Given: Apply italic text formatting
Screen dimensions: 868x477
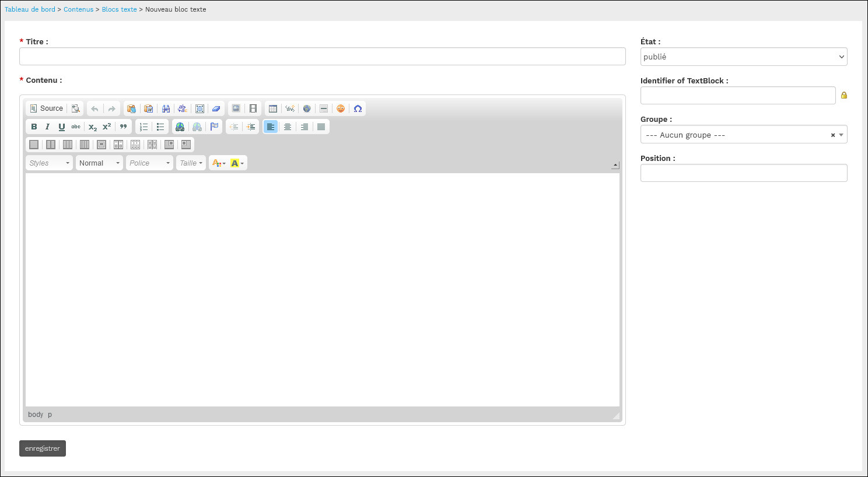Looking at the screenshot, I should click(x=47, y=127).
